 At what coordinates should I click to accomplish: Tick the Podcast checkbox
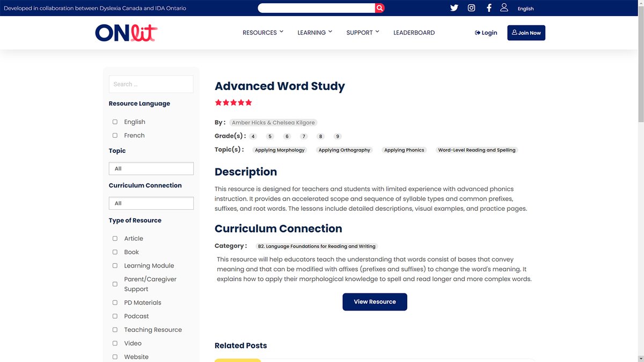coord(115,316)
